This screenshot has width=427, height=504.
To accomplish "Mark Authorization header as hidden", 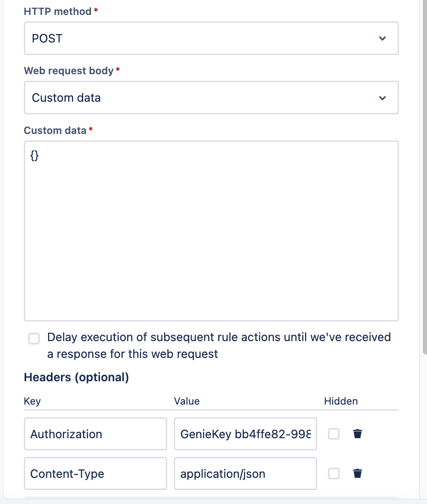I will click(x=334, y=434).
